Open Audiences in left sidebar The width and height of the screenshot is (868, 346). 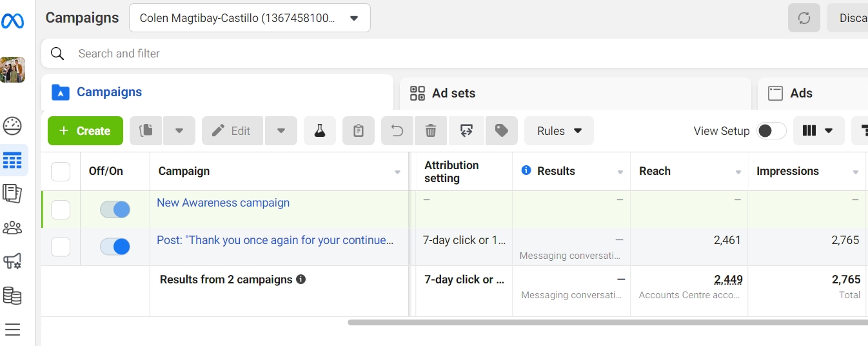point(12,227)
